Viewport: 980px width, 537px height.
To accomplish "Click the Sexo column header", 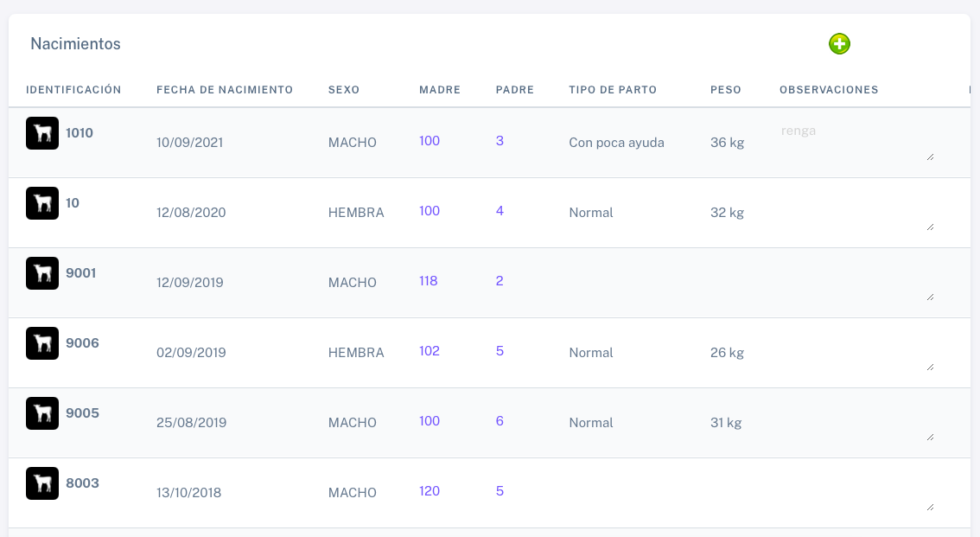I will (344, 90).
